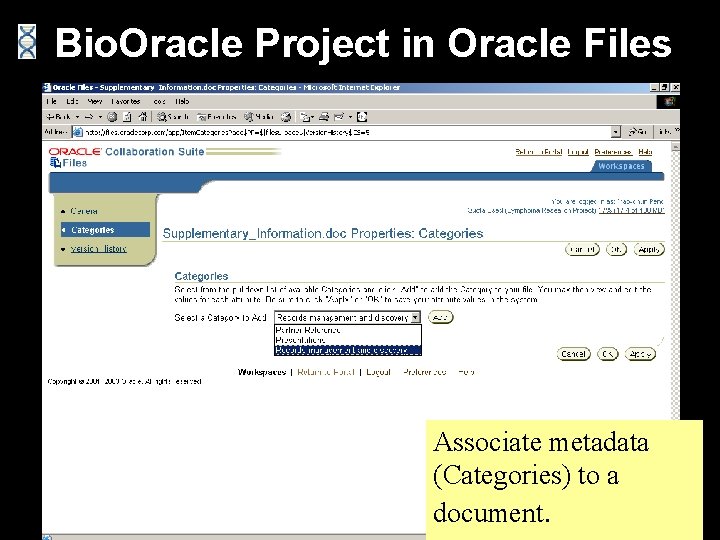Open the dropdown arrow beside the Edit icon
This screenshot has width=720, height=540.
350,117
